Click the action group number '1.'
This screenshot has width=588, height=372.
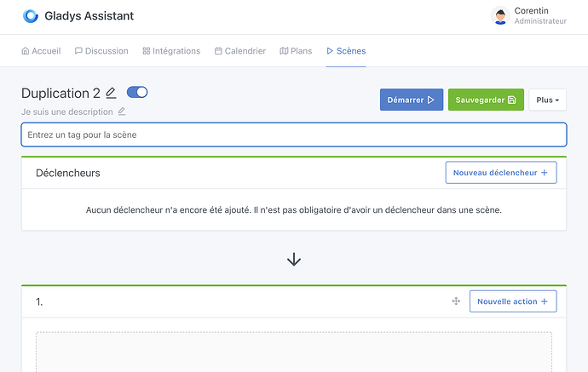[39, 301]
